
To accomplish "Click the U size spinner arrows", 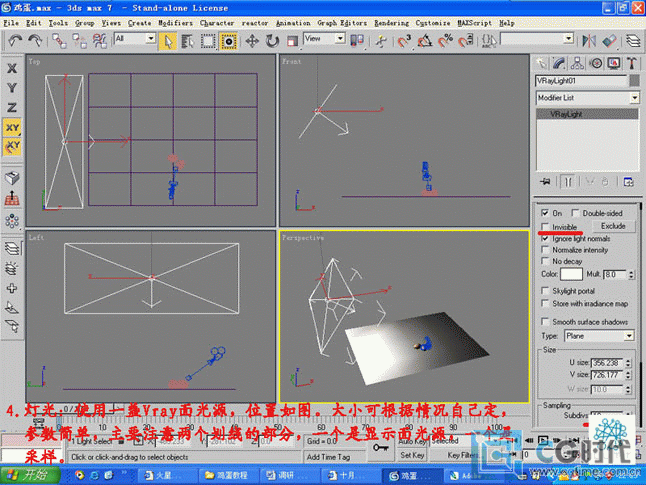I will (x=628, y=363).
